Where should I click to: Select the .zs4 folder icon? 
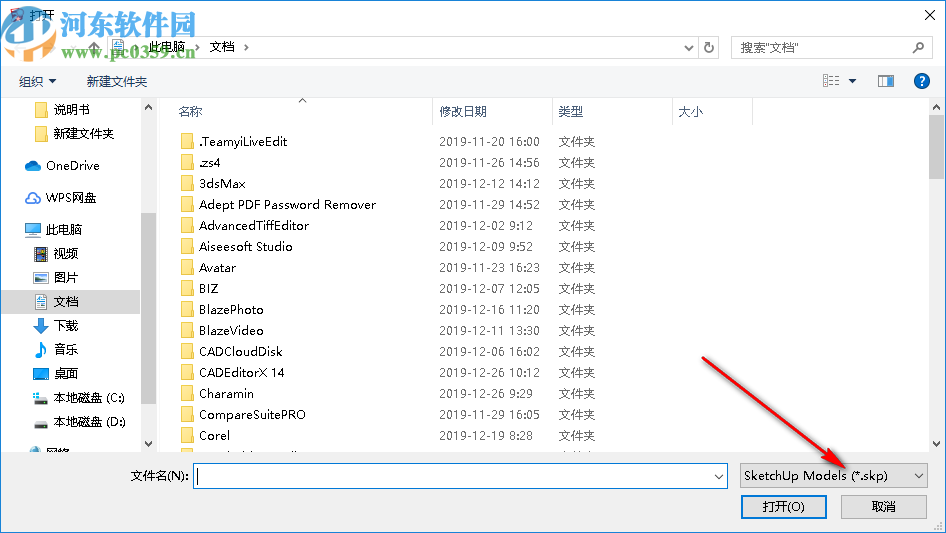(187, 162)
